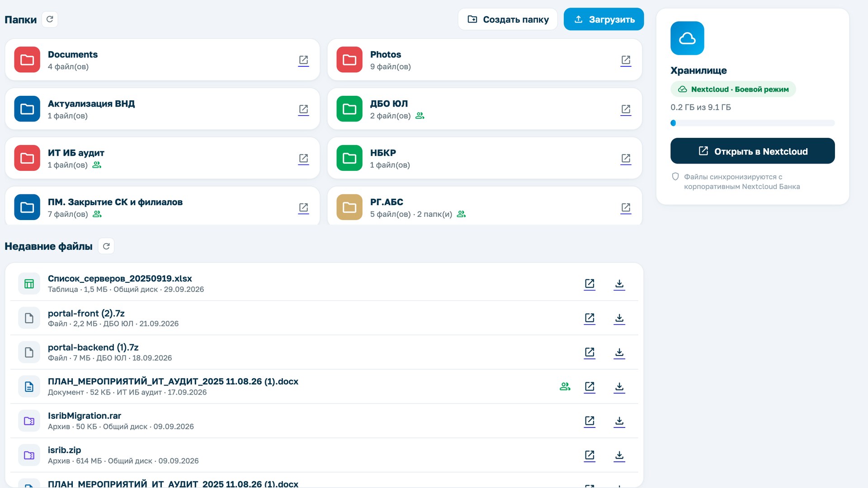The width and height of the screenshot is (868, 488).
Task: Open ИТ ИБ аудит external link icon
Action: pyautogui.click(x=303, y=159)
